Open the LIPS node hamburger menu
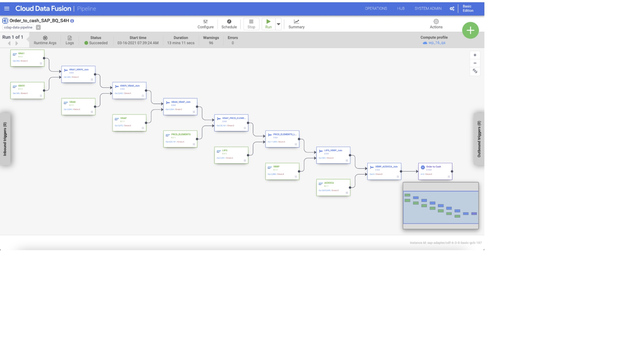This screenshot has height=362, width=644. click(245, 161)
